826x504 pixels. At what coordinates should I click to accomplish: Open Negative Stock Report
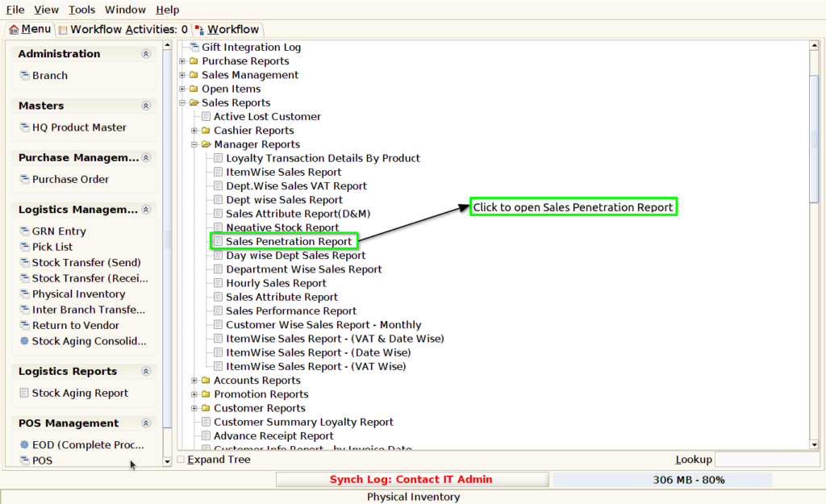[282, 227]
